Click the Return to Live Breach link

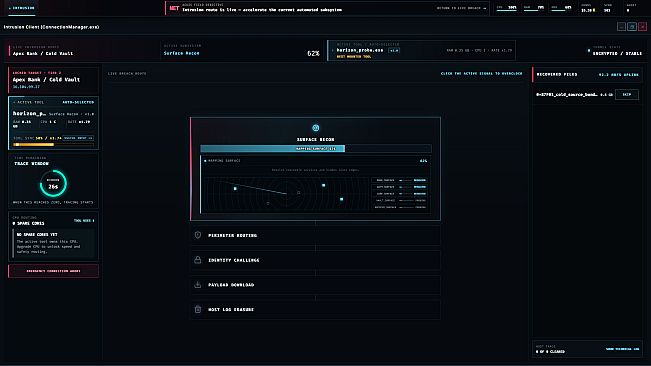tap(461, 8)
